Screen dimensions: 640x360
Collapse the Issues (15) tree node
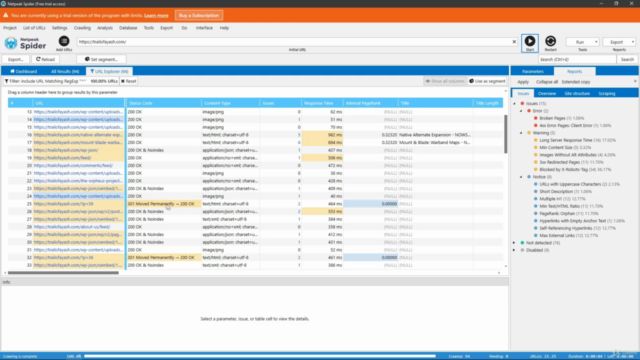point(514,104)
